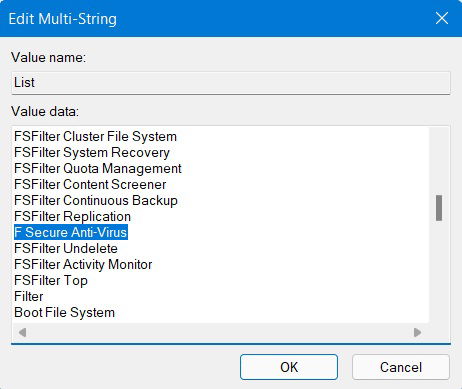Close the Edit Multi-String dialog
The height and width of the screenshot is (389, 462).
coord(442,18)
